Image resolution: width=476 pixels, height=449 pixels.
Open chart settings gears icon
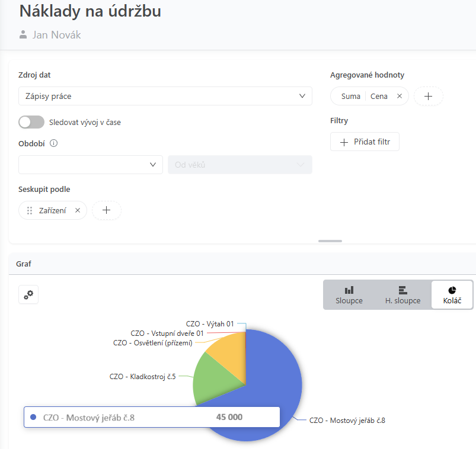pos(28,294)
